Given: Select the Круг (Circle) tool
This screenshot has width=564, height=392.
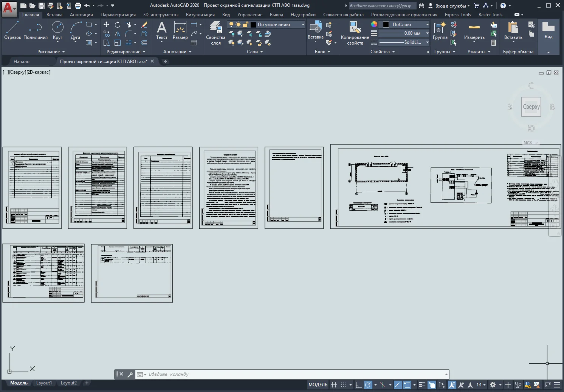Looking at the screenshot, I should click(x=57, y=30).
